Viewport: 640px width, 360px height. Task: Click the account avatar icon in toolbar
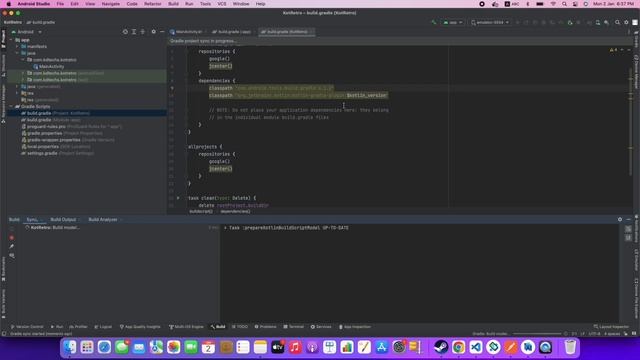tap(635, 22)
